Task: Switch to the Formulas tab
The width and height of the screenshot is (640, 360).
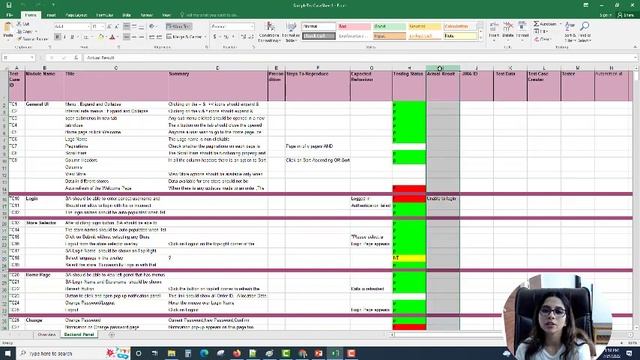Action: (x=104, y=15)
